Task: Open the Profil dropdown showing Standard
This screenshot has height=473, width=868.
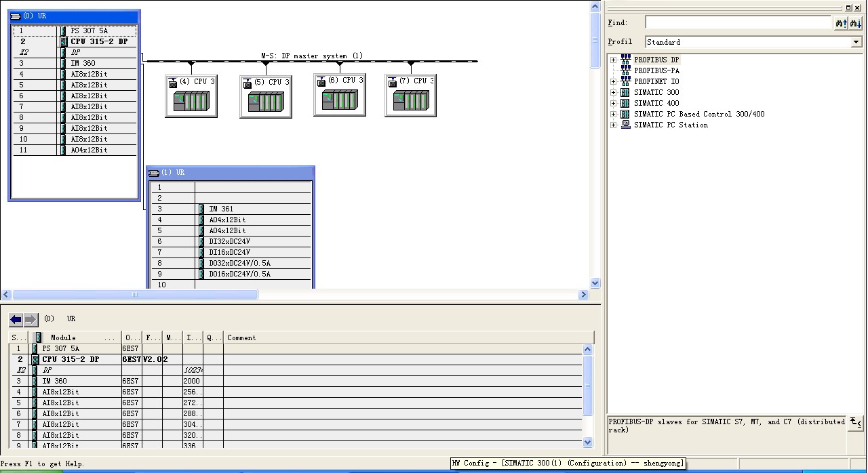Action: (856, 42)
